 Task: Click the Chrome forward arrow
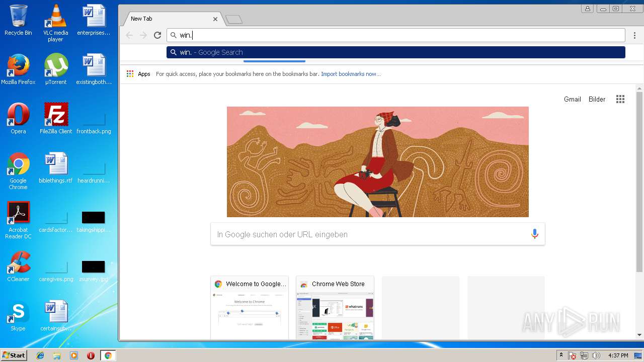point(143,35)
